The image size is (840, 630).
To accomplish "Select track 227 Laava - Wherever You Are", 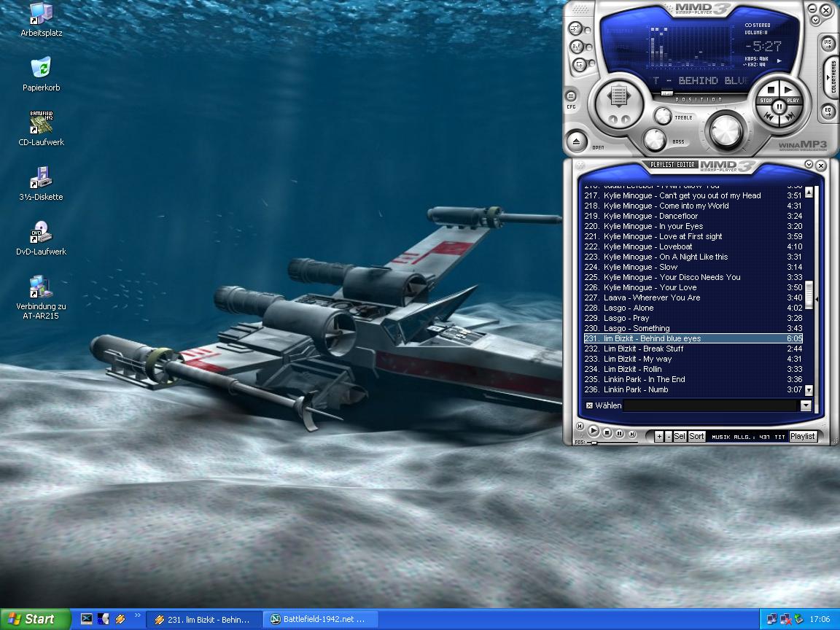I will click(693, 297).
